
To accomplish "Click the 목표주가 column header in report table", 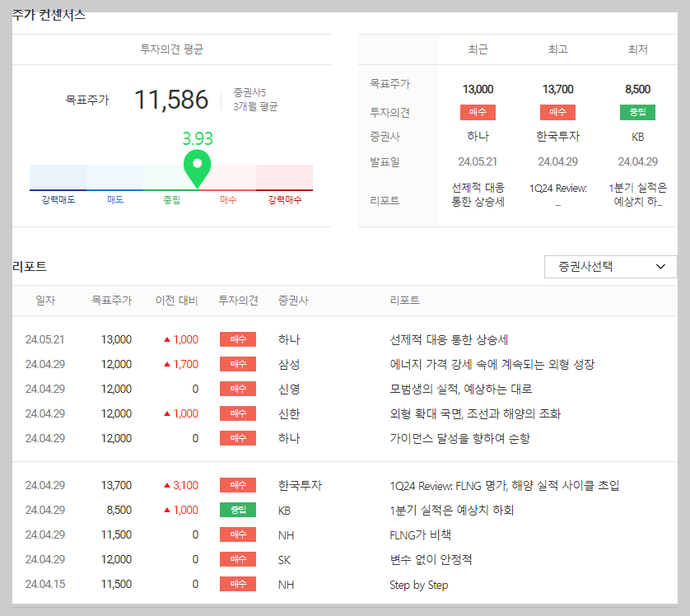I will point(111,301).
